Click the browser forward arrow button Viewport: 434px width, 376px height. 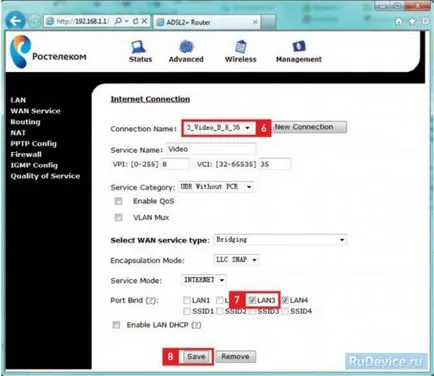pos(34,21)
